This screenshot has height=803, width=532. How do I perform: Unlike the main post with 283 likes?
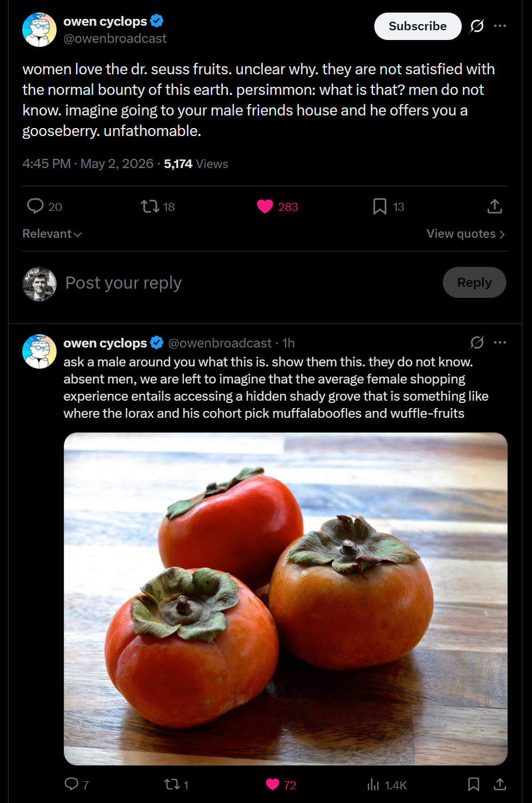265,206
